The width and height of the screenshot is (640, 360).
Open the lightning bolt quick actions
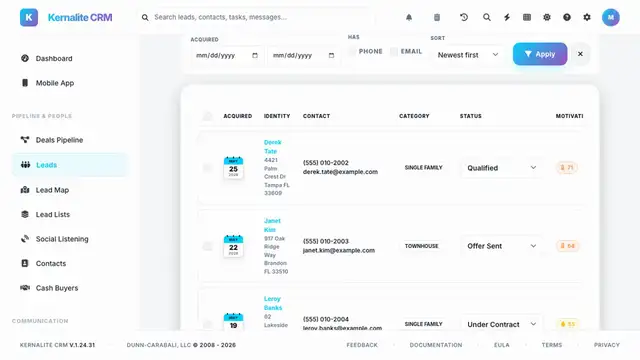(507, 18)
